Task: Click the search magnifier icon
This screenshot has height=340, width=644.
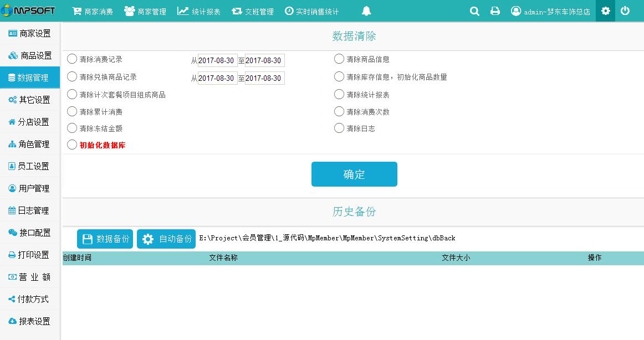Action: (x=474, y=11)
